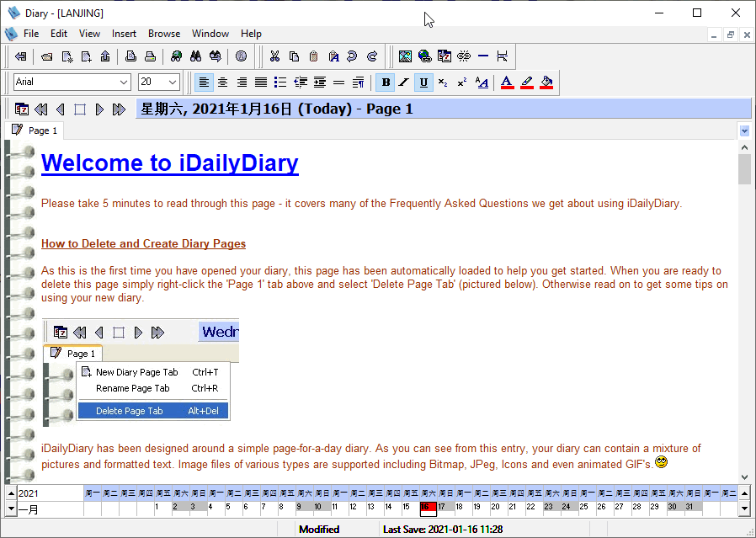This screenshot has height=538, width=756.
Task: Select January 31 in calendar strip
Action: (694, 509)
